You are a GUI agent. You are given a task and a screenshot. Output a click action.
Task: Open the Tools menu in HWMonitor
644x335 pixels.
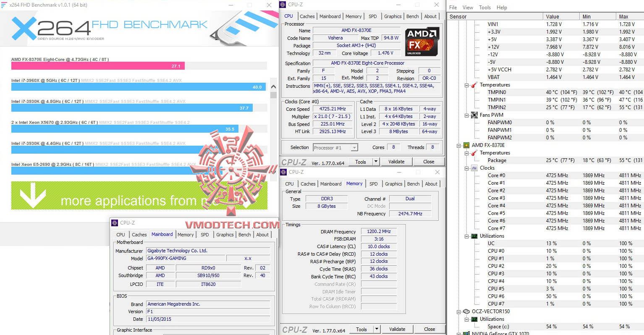[x=485, y=8]
